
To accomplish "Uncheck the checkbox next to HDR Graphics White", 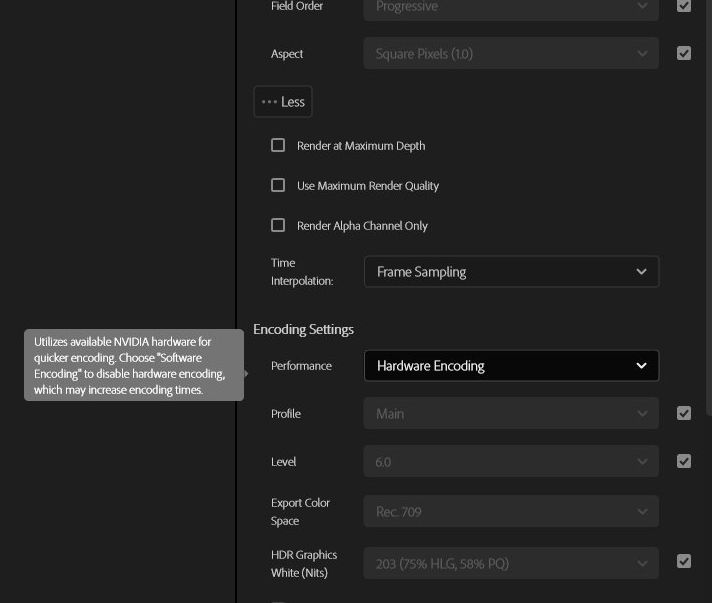I will click(x=684, y=562).
